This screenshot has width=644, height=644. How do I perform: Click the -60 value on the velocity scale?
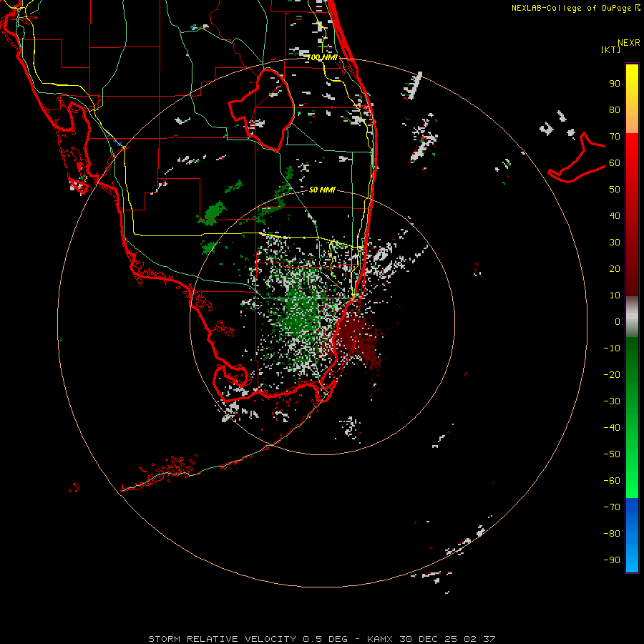[612, 481]
